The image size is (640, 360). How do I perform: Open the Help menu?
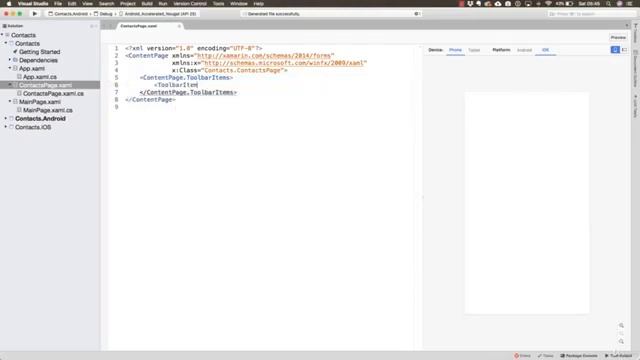pyautogui.click(x=258, y=4)
